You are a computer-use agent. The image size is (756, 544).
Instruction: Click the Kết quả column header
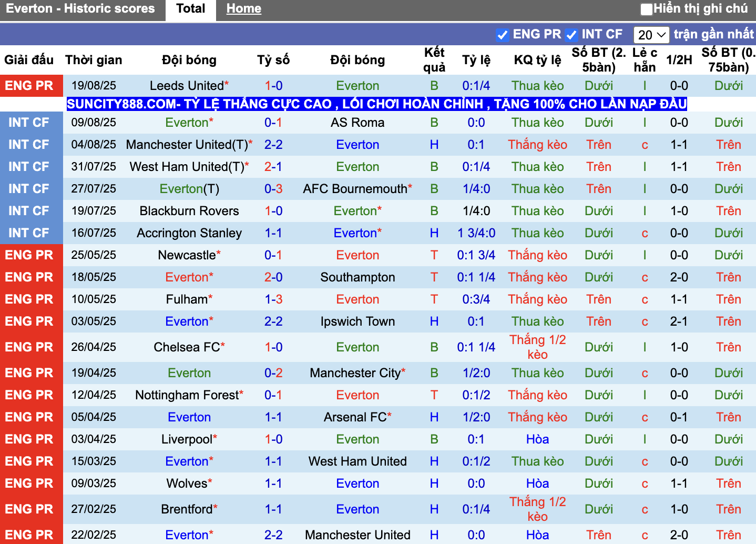point(434,60)
